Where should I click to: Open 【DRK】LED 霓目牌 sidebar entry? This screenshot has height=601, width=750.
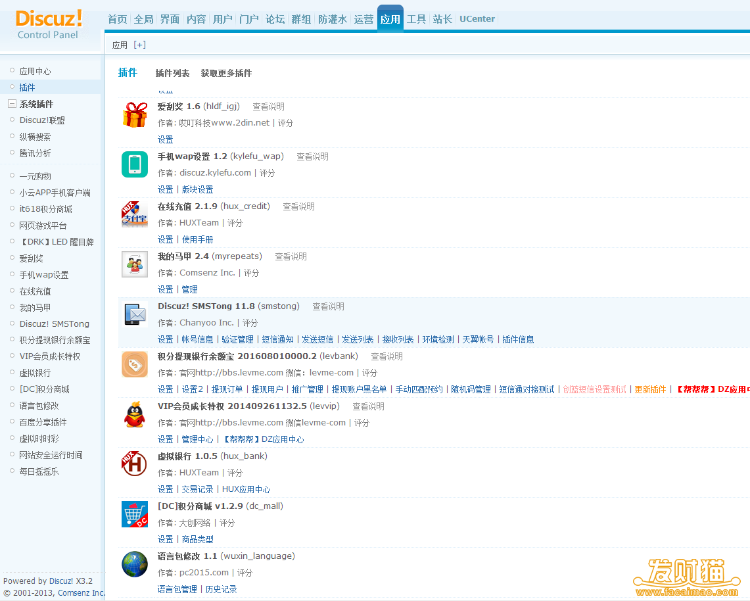point(56,242)
